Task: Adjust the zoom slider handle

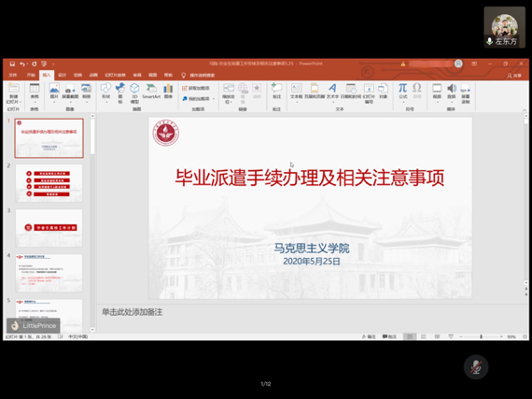Action: (481, 336)
